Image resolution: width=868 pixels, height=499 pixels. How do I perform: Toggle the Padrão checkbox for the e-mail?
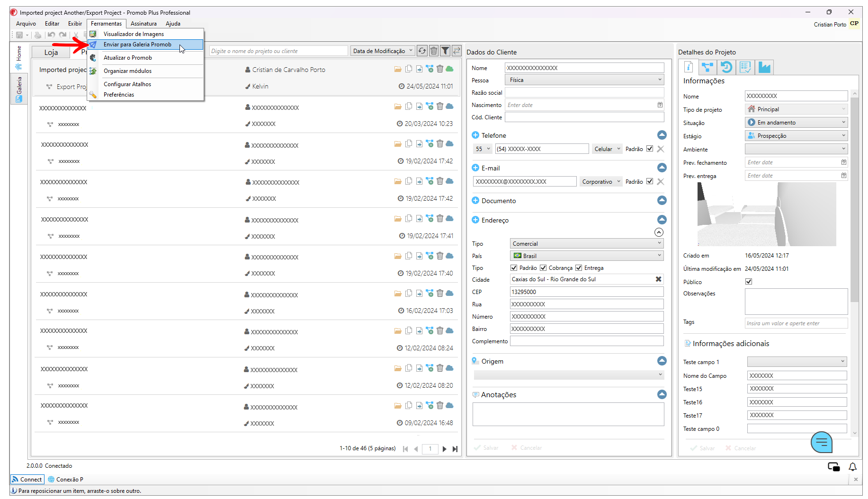(x=650, y=181)
